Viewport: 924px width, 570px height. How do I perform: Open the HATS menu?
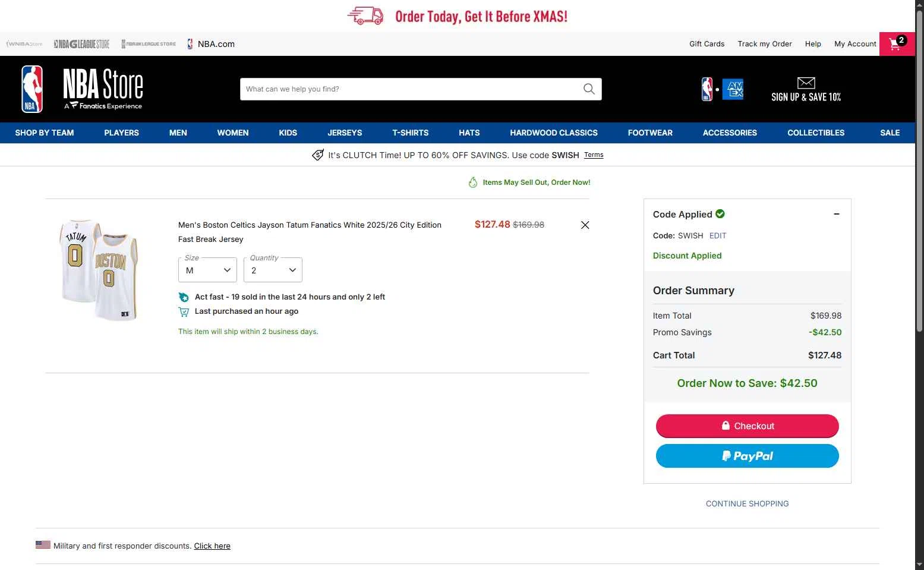[469, 133]
